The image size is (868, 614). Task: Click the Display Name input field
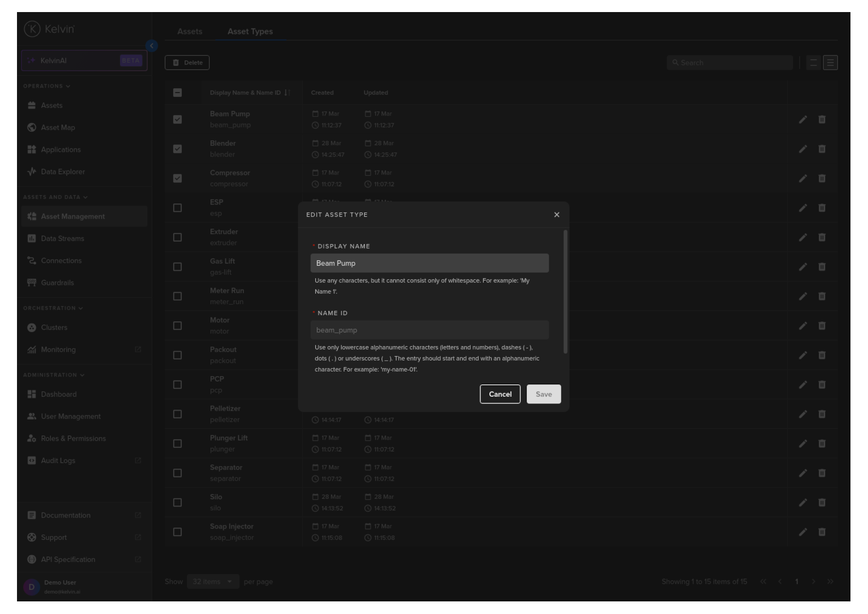point(429,263)
